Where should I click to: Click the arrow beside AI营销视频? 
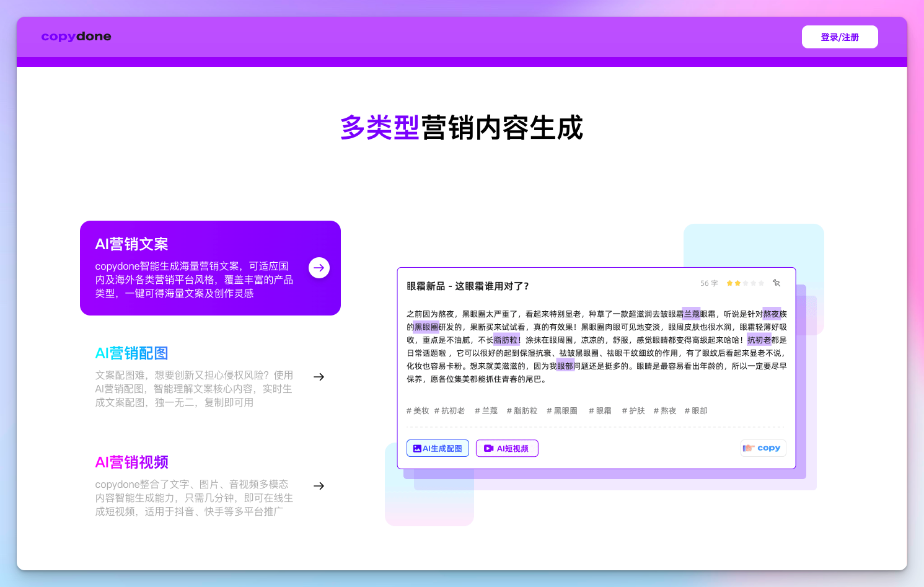(319, 485)
